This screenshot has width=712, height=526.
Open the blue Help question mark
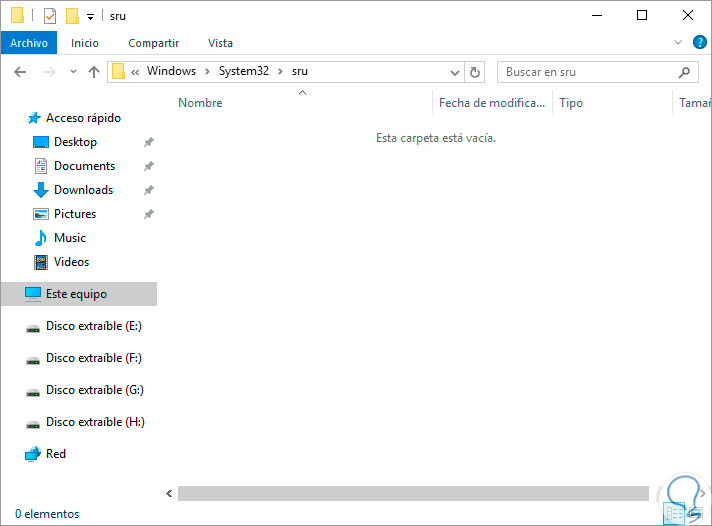(699, 42)
